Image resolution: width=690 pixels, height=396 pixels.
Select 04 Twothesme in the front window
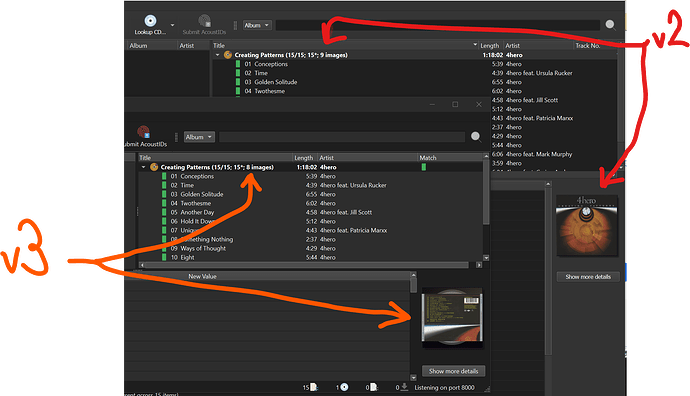tap(191, 203)
